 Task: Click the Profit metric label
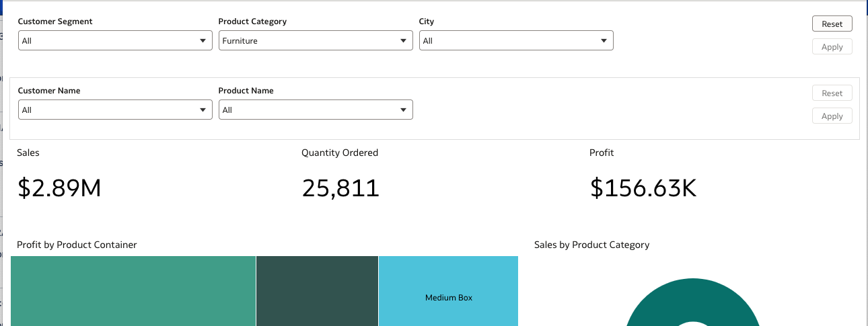coord(602,153)
